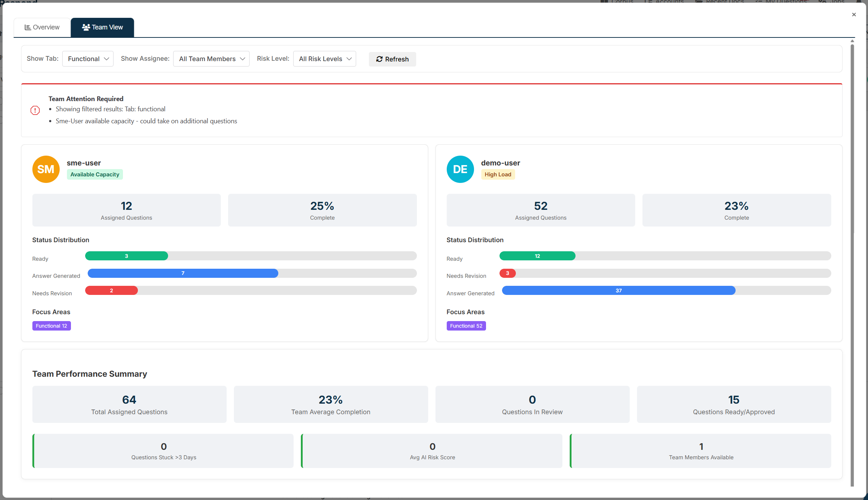Click the High Load status badge
Screen dimensions: 868x500
click(498, 175)
